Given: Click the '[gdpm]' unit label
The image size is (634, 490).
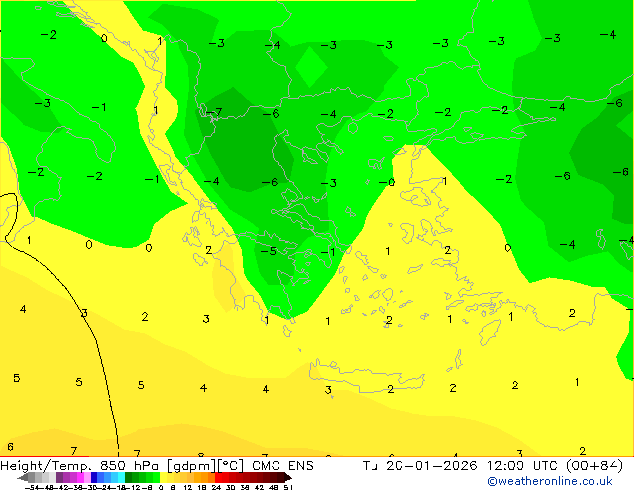Looking at the screenshot, I should [x=191, y=466].
